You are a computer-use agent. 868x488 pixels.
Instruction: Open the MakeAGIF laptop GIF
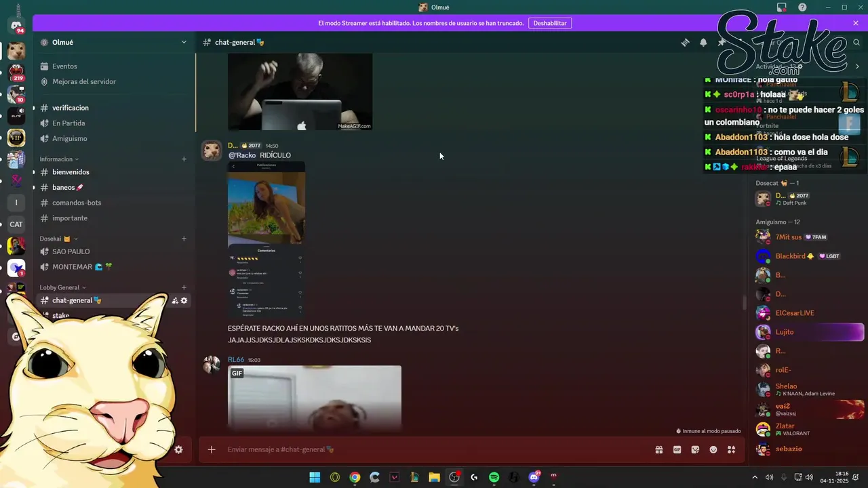[300, 91]
